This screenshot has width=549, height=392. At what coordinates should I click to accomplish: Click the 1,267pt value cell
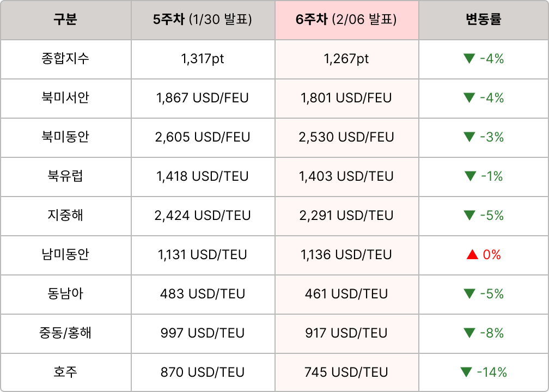click(346, 59)
